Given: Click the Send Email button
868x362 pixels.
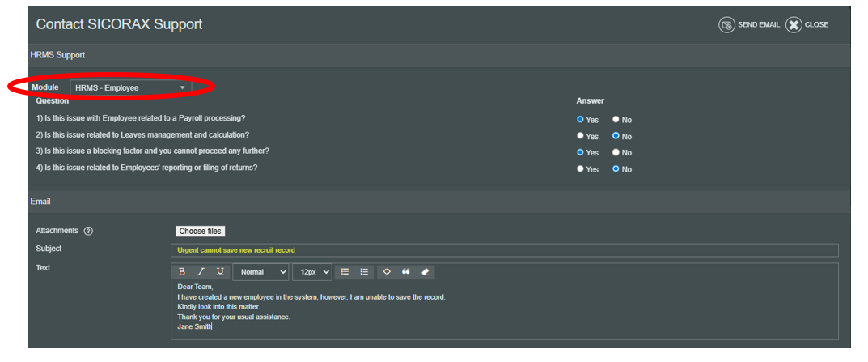Looking at the screenshot, I should pos(749,25).
